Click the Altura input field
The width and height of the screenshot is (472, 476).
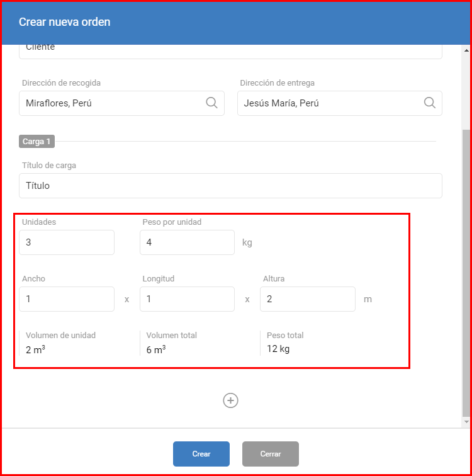pos(308,299)
